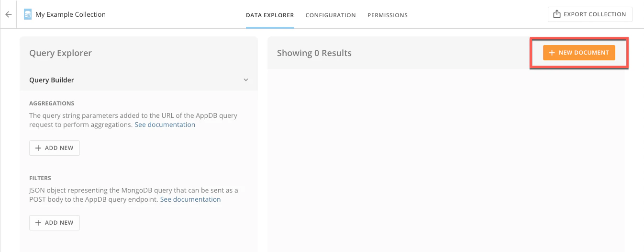Open See documentation link for Filters

pyautogui.click(x=190, y=199)
